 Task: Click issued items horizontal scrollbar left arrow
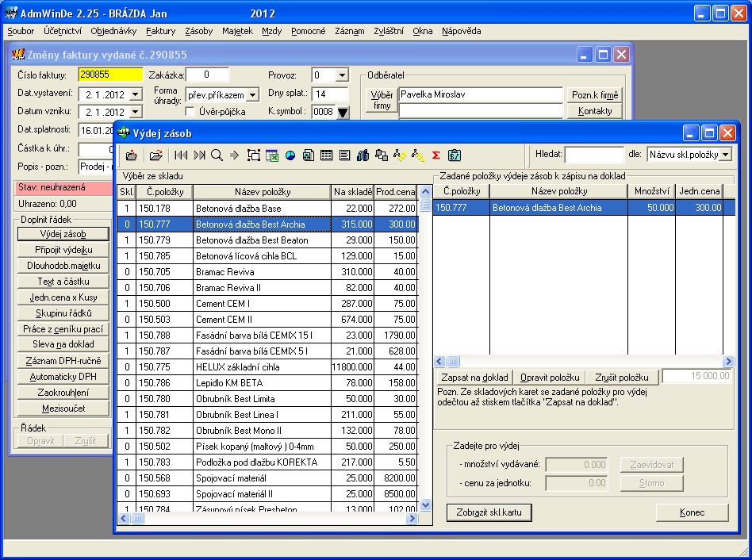(x=439, y=361)
